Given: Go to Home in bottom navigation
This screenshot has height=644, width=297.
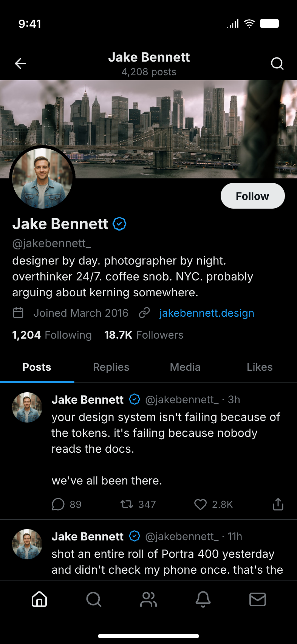Looking at the screenshot, I should click(39, 599).
